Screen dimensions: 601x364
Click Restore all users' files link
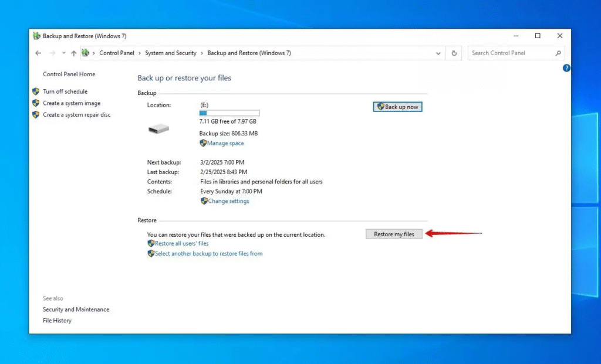tap(182, 243)
